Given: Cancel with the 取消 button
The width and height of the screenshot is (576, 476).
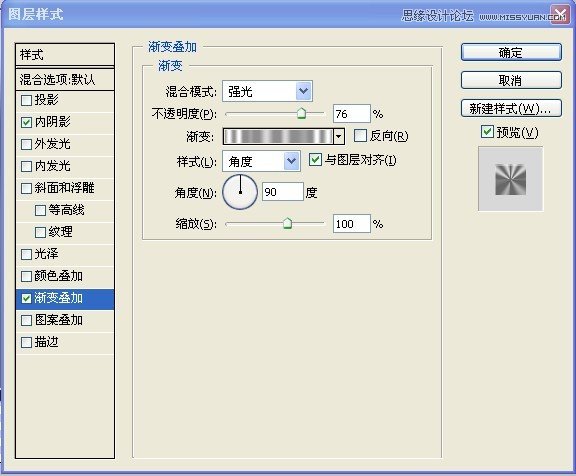Looking at the screenshot, I should pos(511,80).
